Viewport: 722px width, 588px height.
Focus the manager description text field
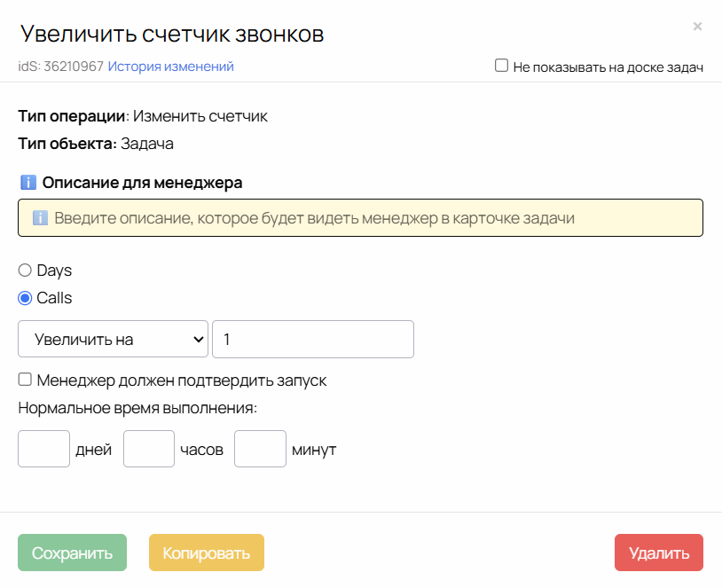coord(360,218)
